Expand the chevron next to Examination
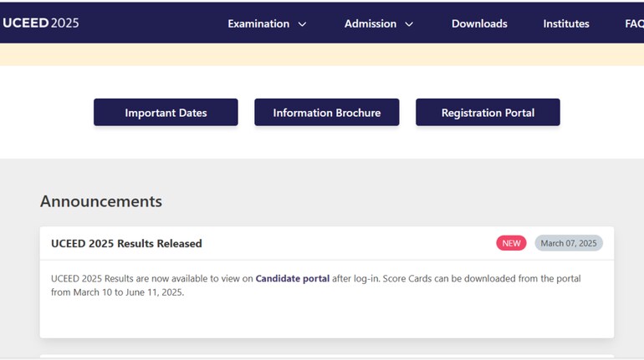644x360 pixels. point(302,24)
